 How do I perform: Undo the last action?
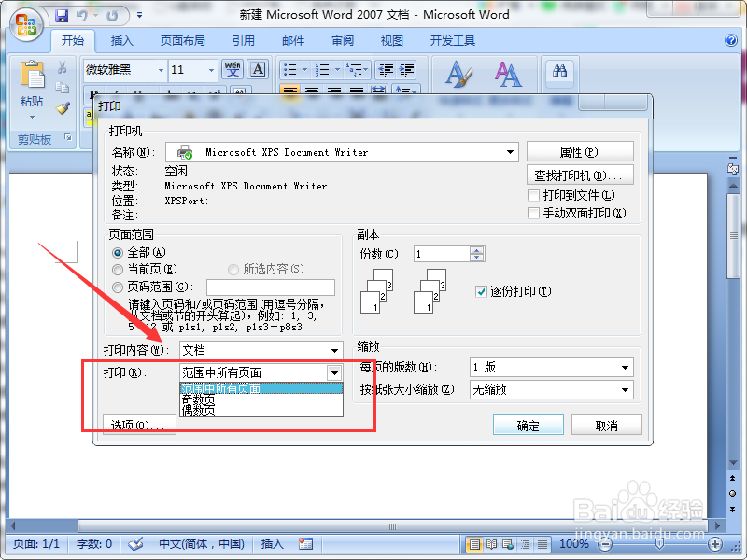(x=82, y=16)
